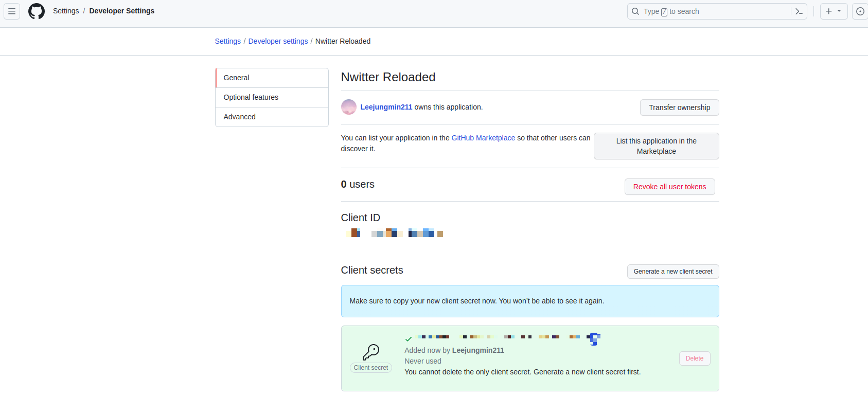Viewport: 868px width, 414px height.
Task: Click Nwitter Reloaded in the breadcrumb
Action: click(343, 41)
